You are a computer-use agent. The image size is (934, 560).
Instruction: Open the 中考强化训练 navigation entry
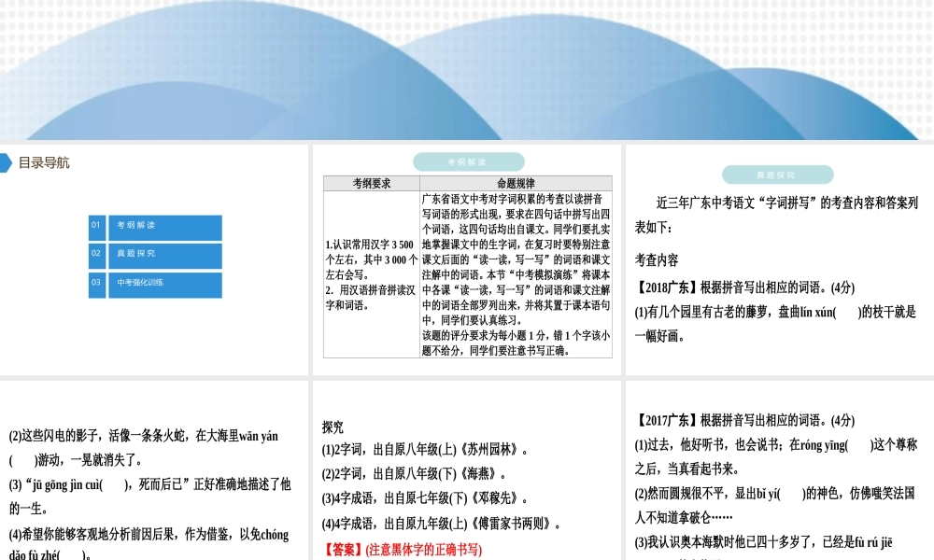coord(165,285)
